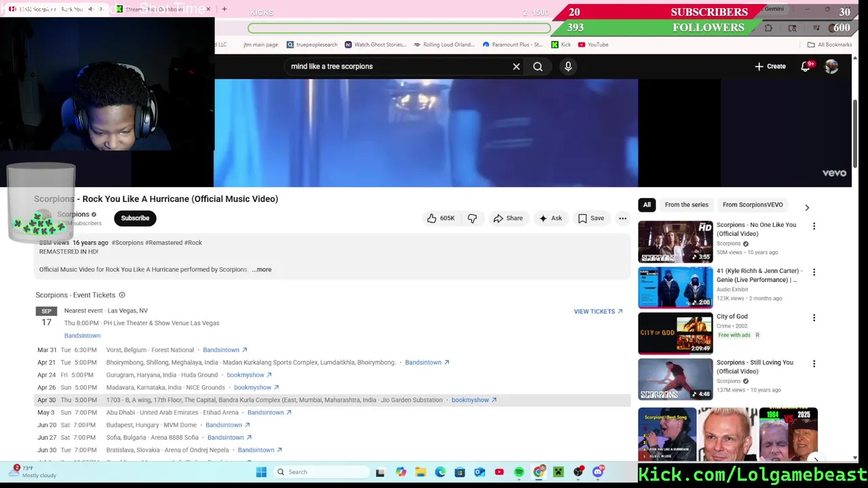The width and height of the screenshot is (868, 488).
Task: Select the From ScorpionsVEVO chip
Action: (753, 205)
